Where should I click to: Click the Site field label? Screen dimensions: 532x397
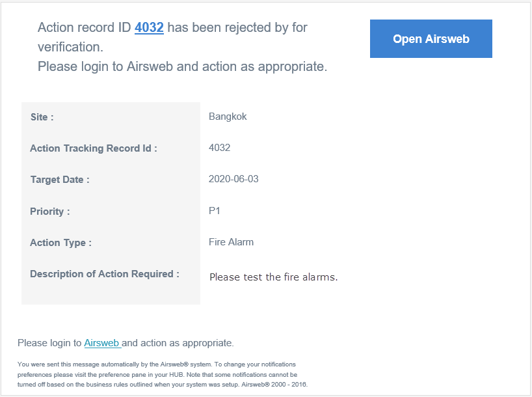coord(42,117)
